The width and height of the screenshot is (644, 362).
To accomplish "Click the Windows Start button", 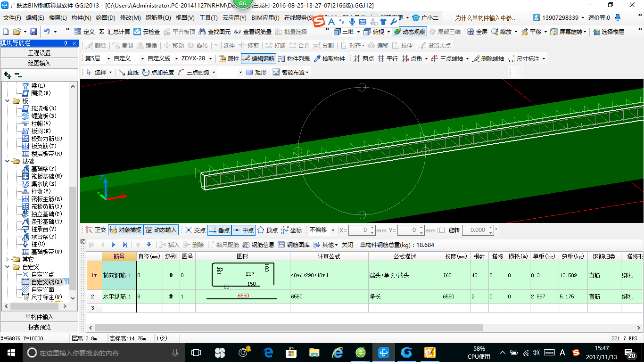I will click(x=11, y=352).
